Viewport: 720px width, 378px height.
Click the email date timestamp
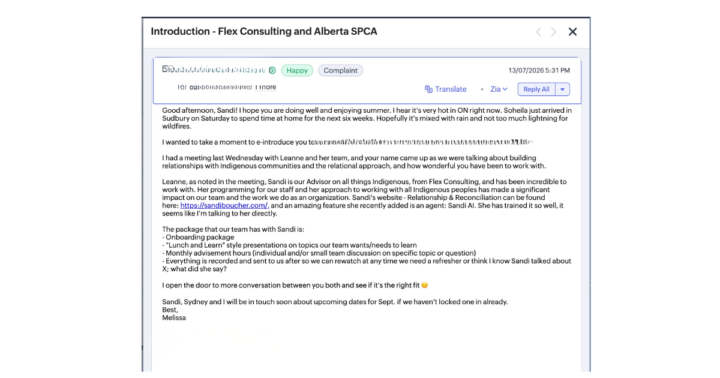pyautogui.click(x=539, y=70)
